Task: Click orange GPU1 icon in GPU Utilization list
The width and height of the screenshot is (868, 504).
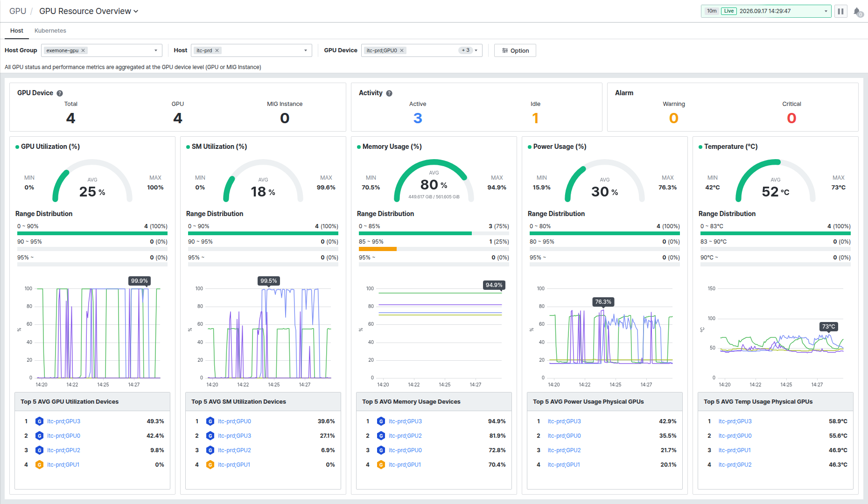Action: (40, 465)
